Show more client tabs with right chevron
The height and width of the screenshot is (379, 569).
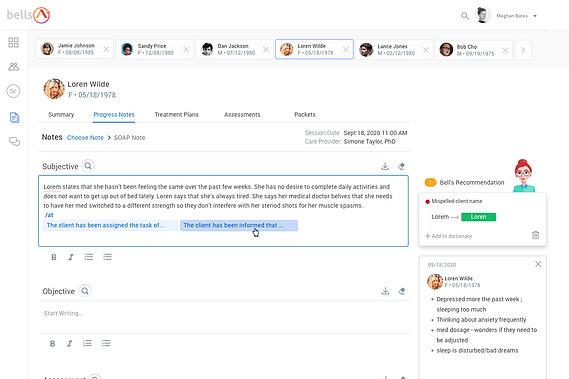(x=523, y=50)
